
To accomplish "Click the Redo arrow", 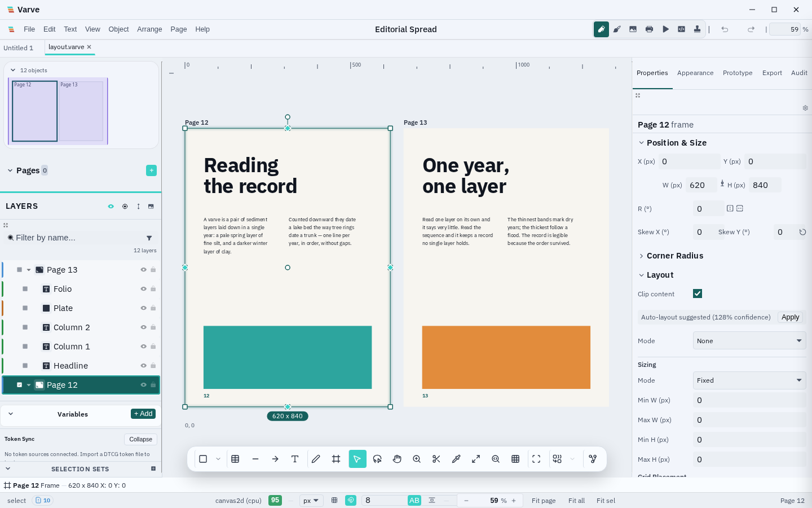I will pyautogui.click(x=751, y=29).
